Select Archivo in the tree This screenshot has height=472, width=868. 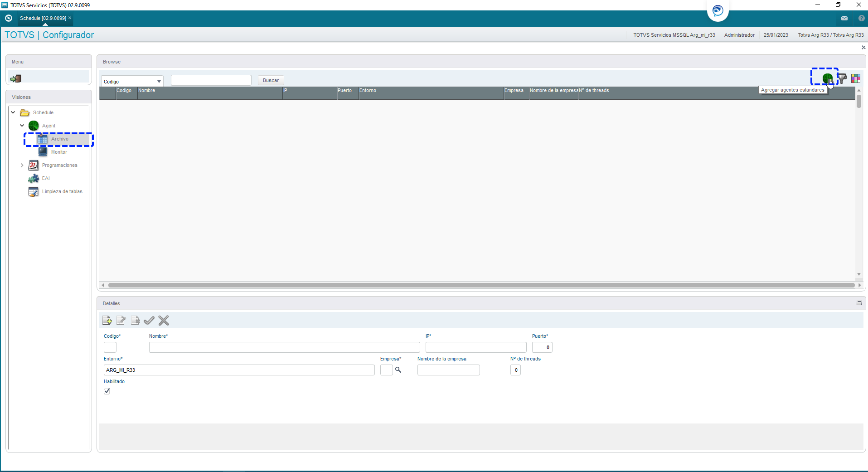tap(59, 139)
